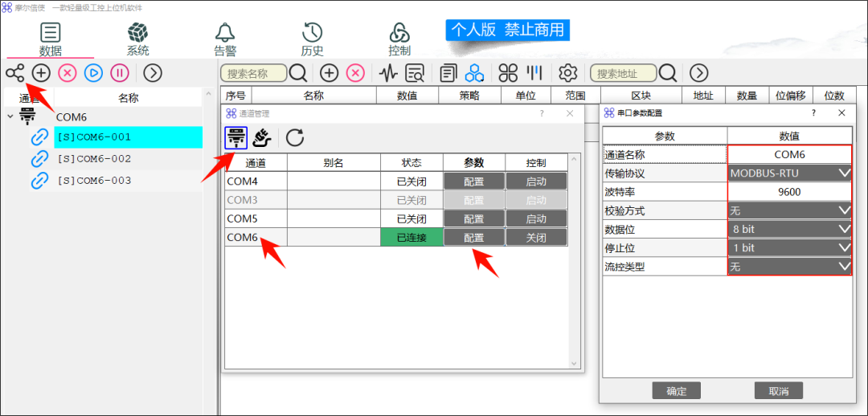Select COM5 row in channel list
Screen dimensions: 868x416
[256, 218]
